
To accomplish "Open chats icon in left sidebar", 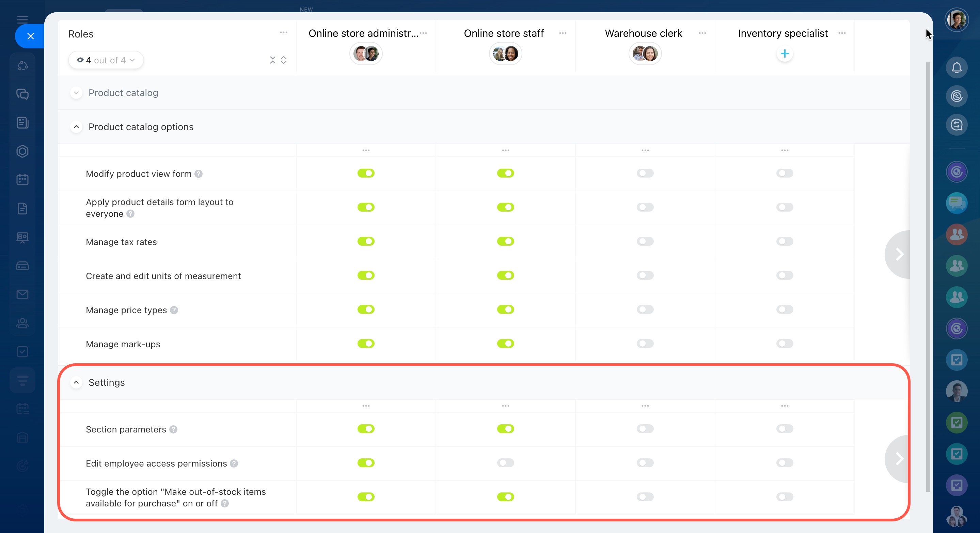I will coord(22,94).
